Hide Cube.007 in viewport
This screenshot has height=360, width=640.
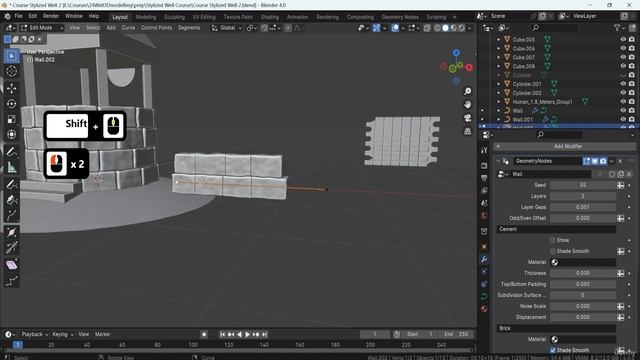pyautogui.click(x=623, y=57)
